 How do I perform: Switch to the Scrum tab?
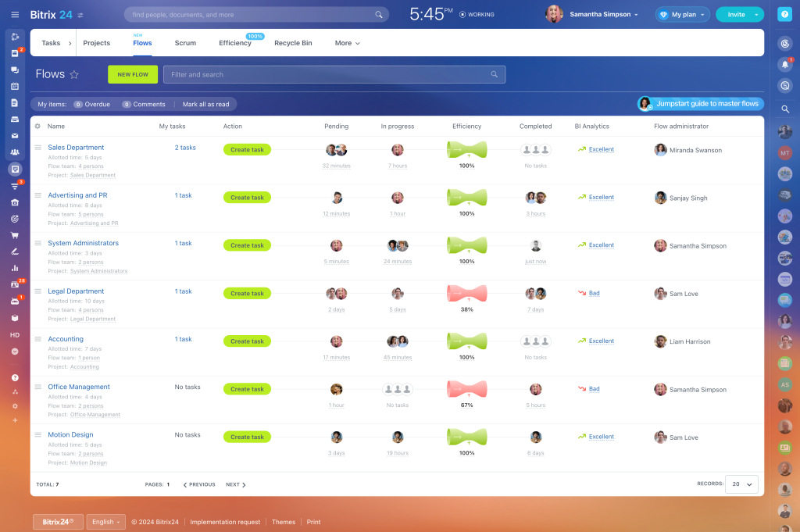coord(185,43)
